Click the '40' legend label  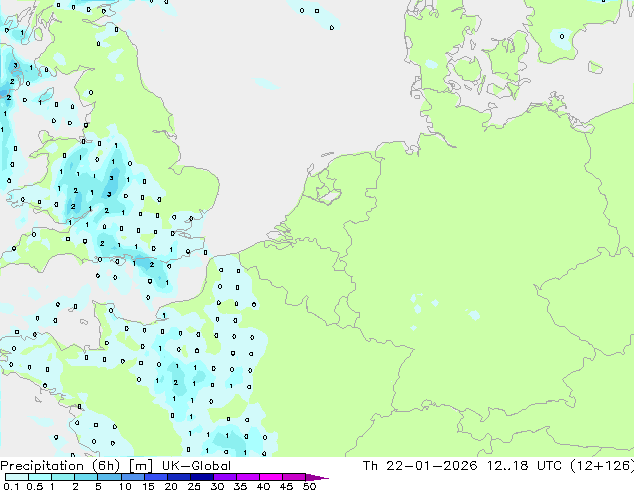(264, 486)
